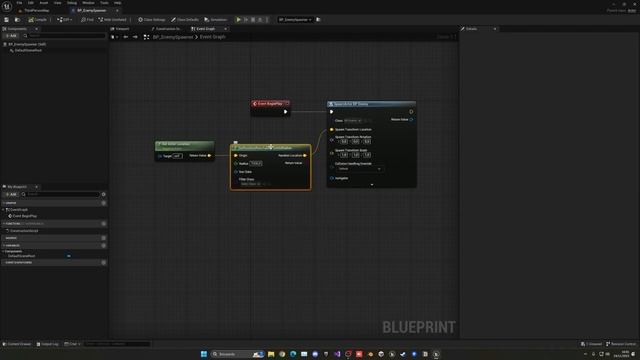Open My Blueprint settings gear
The image size is (640, 360).
[x=104, y=194]
